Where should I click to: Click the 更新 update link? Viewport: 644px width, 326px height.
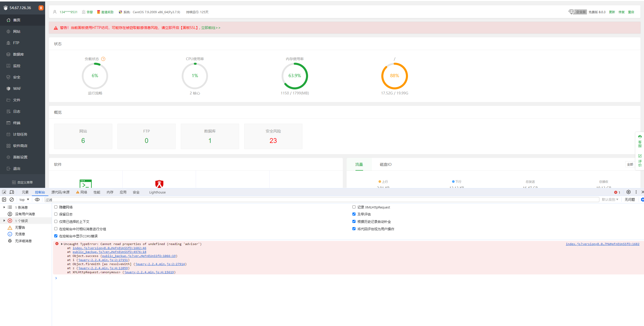click(612, 12)
